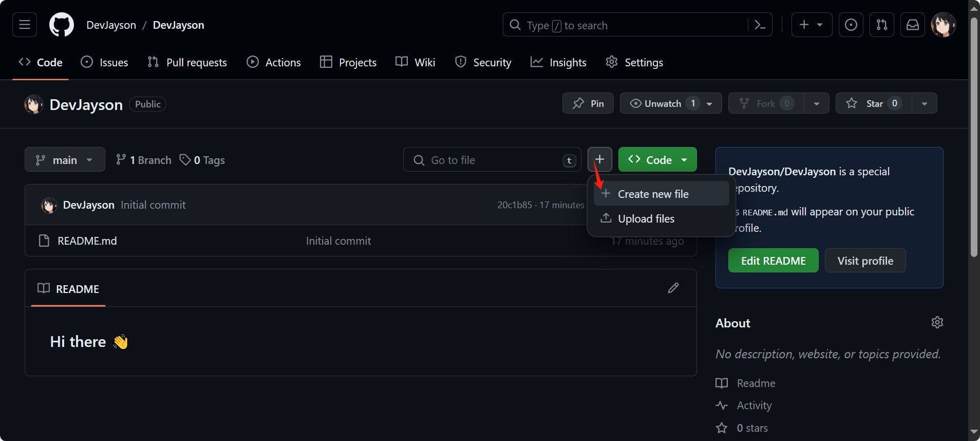Open the hamburger navigation menu
Screen dimensions: 980x441
25,25
